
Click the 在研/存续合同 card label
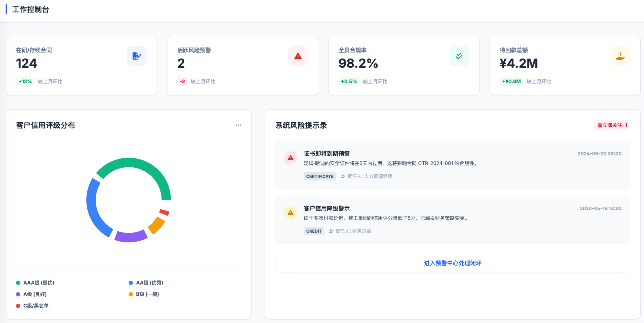(x=34, y=50)
